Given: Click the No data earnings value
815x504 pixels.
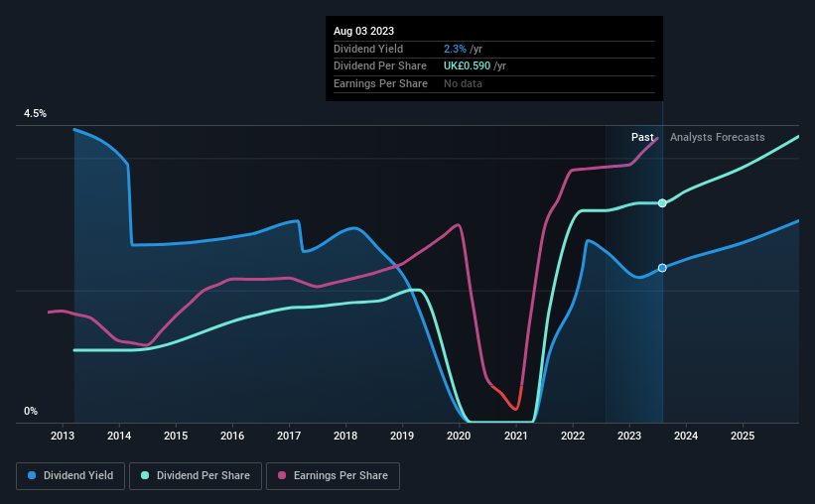Looking at the screenshot, I should coord(463,83).
